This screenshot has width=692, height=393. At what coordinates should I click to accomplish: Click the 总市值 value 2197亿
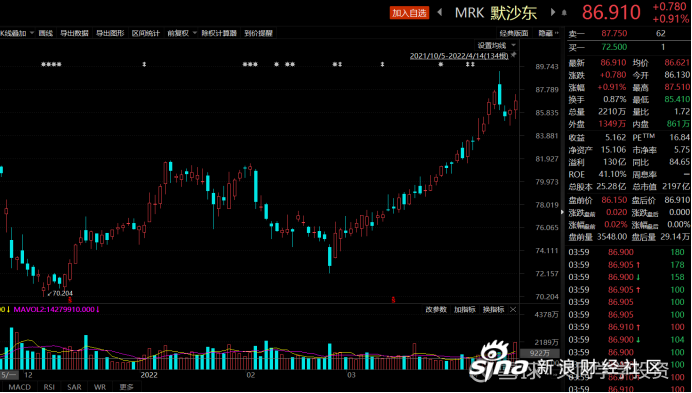(675, 187)
